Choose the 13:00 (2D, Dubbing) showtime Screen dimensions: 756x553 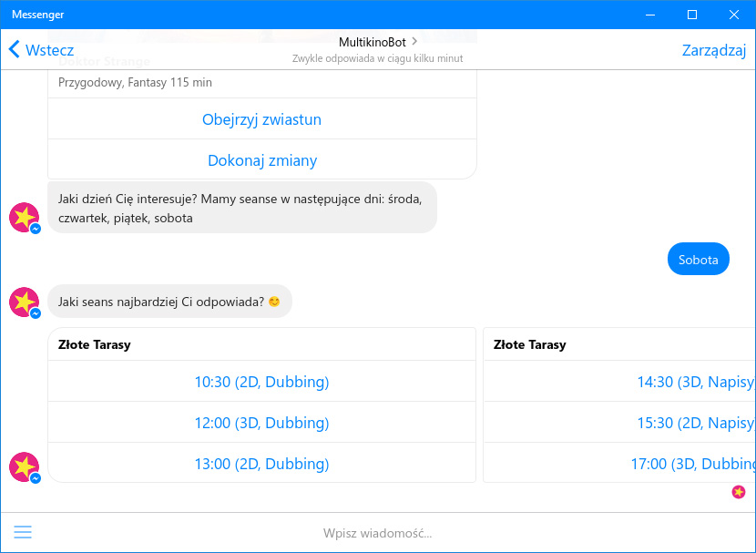pos(262,464)
